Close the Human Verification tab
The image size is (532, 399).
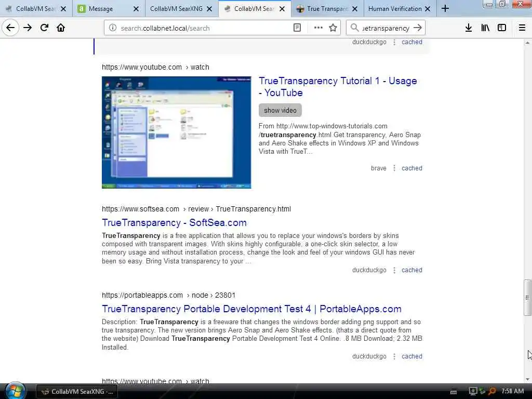point(428,9)
